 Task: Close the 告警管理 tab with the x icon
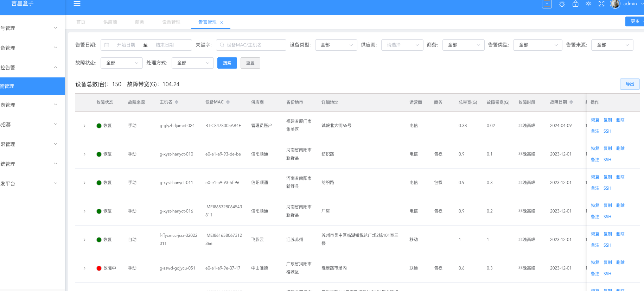click(222, 22)
